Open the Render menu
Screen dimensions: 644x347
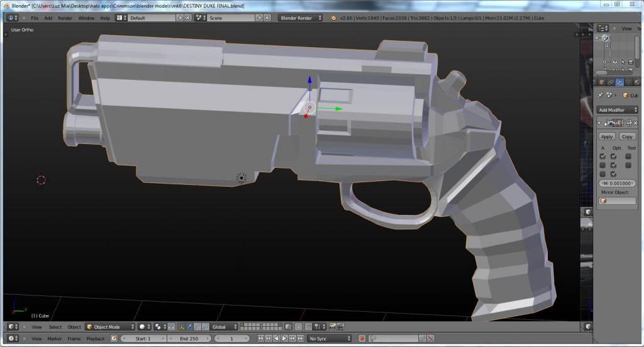click(65, 18)
